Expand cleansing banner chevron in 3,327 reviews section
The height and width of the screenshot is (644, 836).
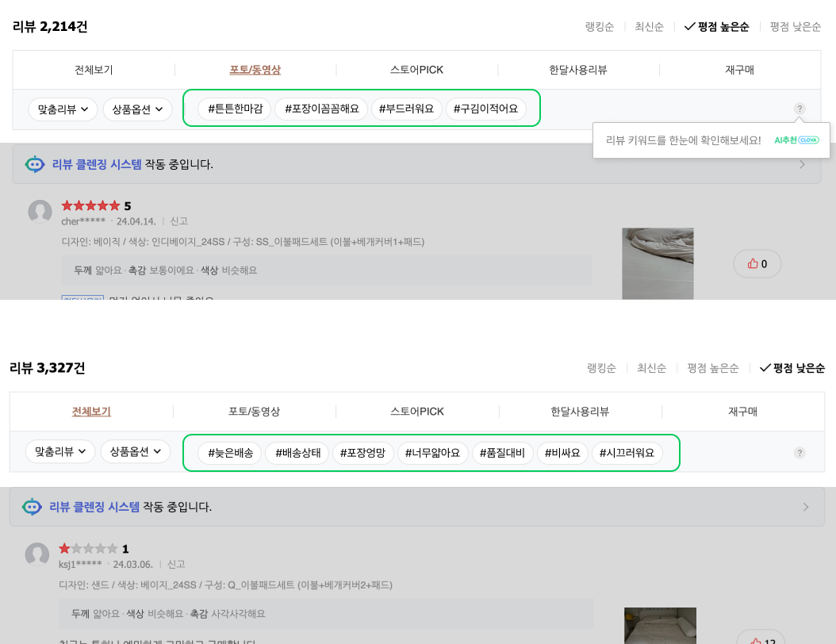click(x=806, y=507)
